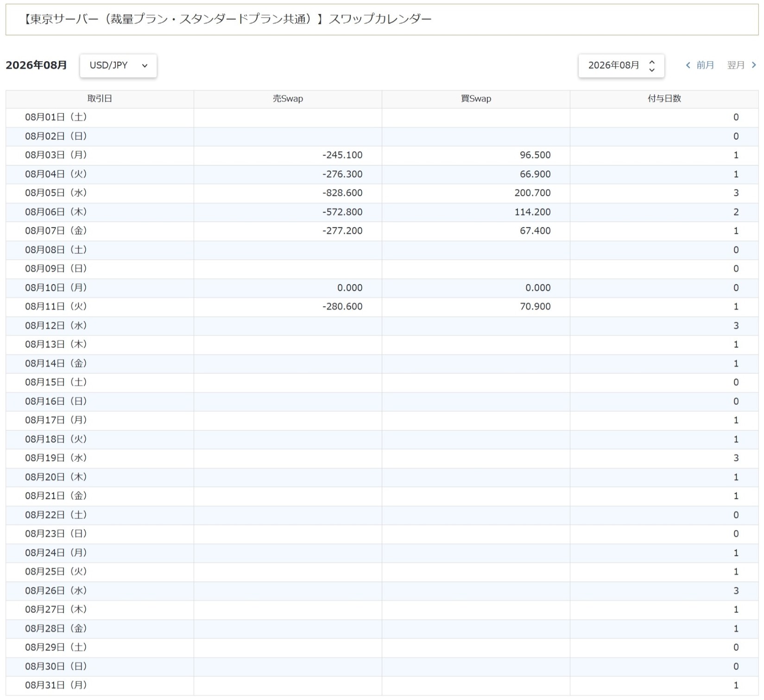Click sell swap value -280.600
The image size is (764, 700).
[342, 306]
